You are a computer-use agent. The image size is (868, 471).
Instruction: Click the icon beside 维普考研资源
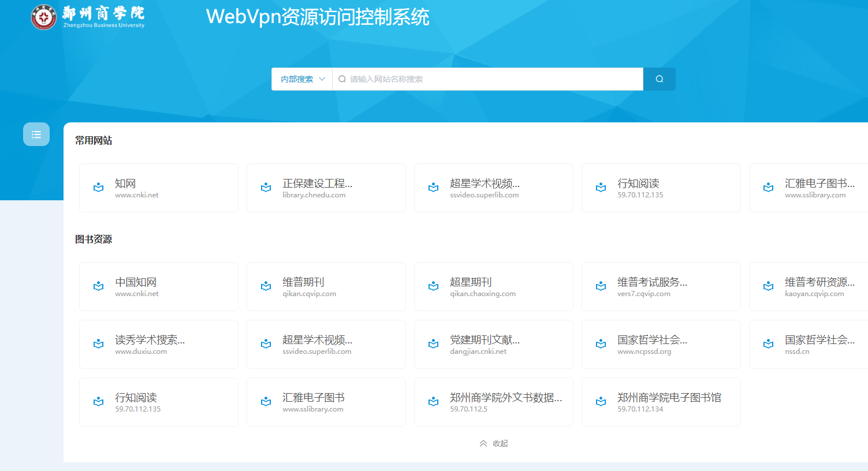click(769, 286)
